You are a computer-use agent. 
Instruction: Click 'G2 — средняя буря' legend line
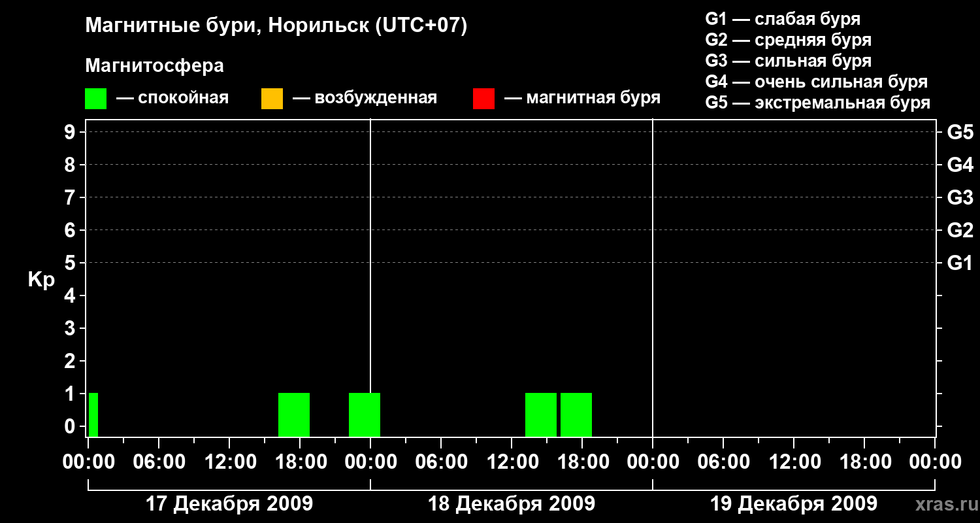coord(788,40)
